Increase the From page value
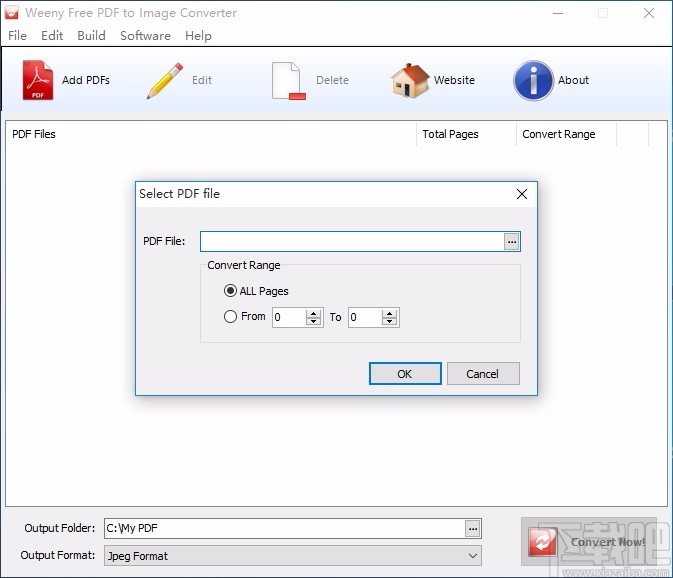Image resolution: width=673 pixels, height=578 pixels. click(x=314, y=313)
